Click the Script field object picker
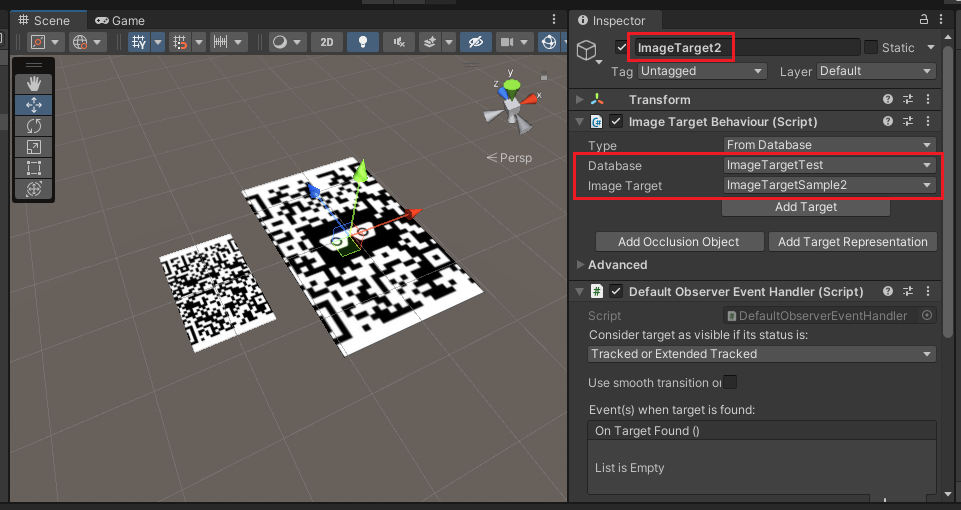The width and height of the screenshot is (961, 510). point(927,315)
